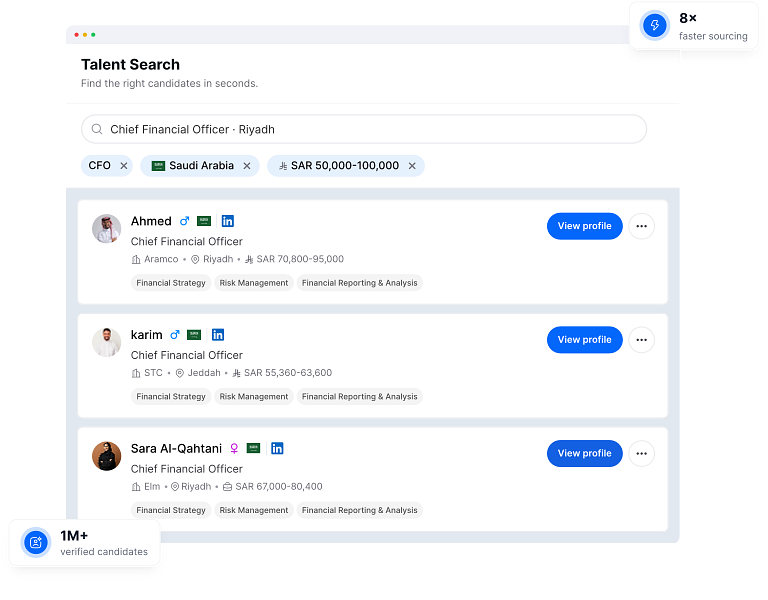Select Sara's Financial Reporting & Analysis tag
768x600 pixels.
tap(360, 510)
